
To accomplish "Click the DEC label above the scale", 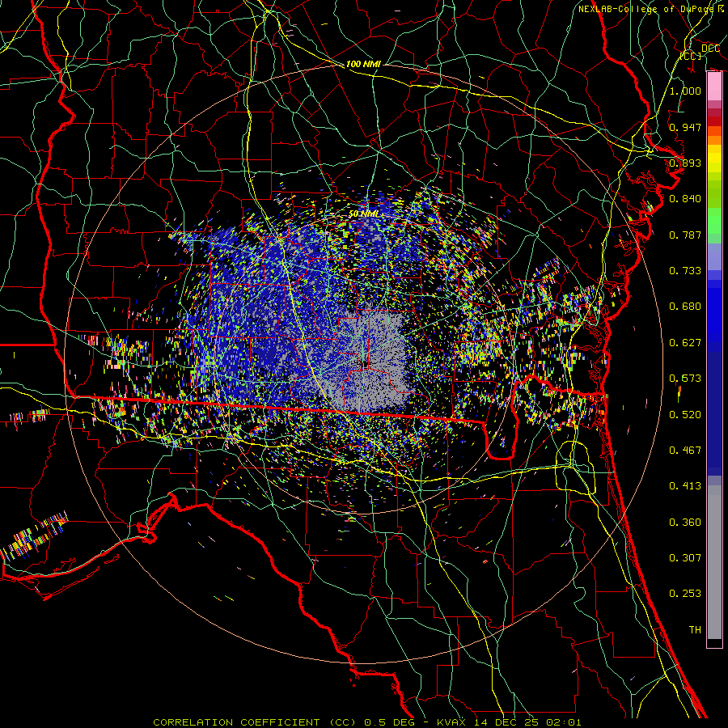I will [710, 49].
